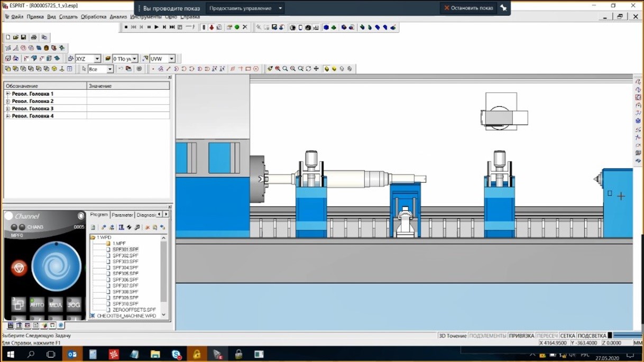
Task: Click the Значение column header
Action: pyautogui.click(x=128, y=86)
